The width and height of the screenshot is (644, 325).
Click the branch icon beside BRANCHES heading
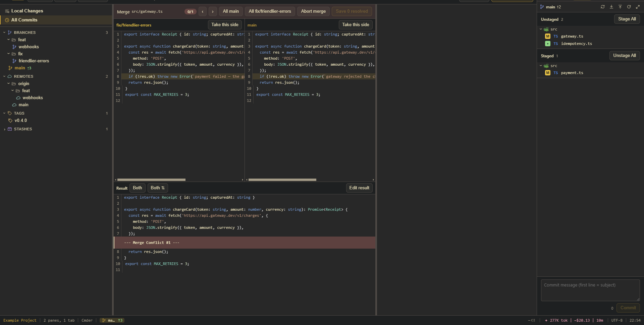10,32
